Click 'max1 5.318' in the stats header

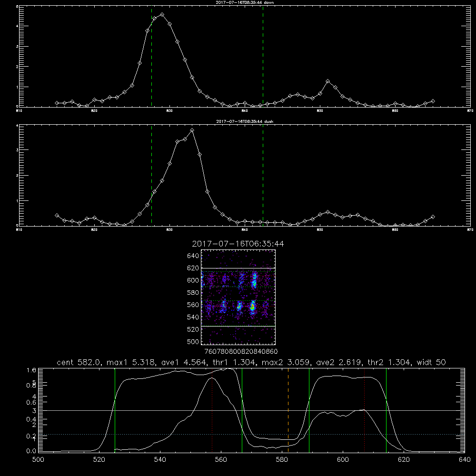131,362
